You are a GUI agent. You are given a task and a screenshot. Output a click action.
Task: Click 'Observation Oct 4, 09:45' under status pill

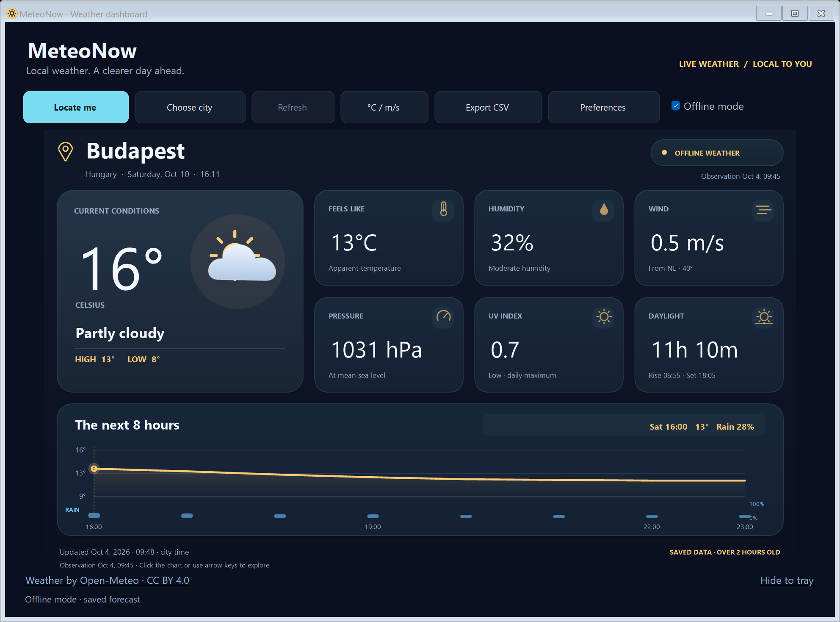[x=741, y=176]
